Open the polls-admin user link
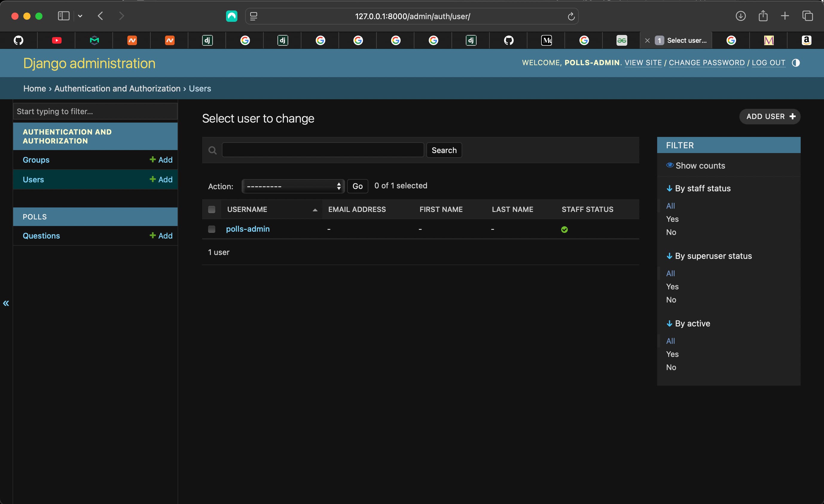The image size is (824, 504). click(248, 229)
